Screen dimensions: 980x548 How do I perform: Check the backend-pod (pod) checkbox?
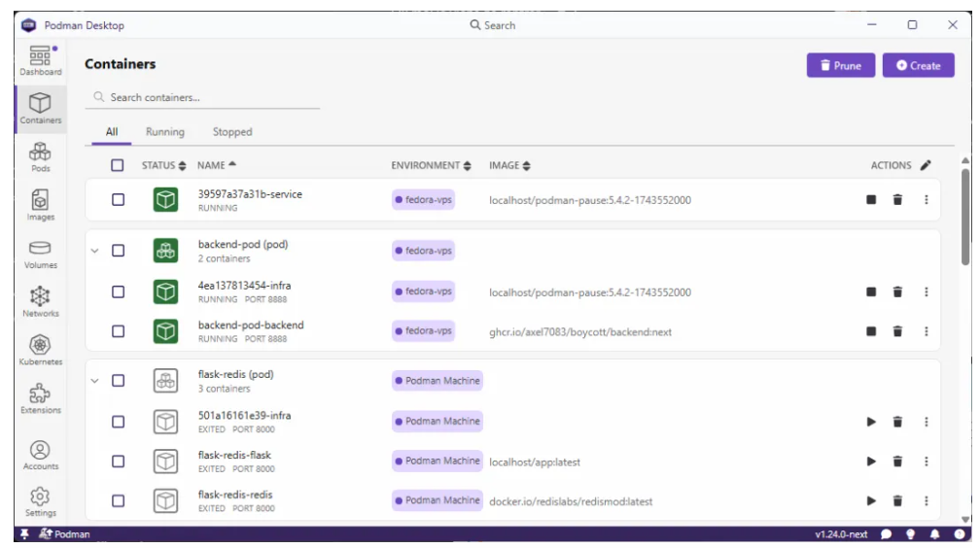point(118,251)
